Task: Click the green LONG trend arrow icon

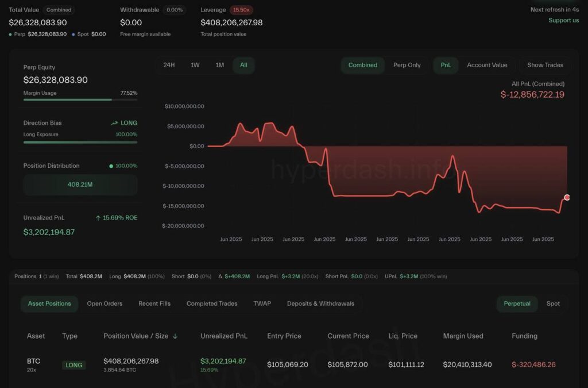Action: click(115, 123)
